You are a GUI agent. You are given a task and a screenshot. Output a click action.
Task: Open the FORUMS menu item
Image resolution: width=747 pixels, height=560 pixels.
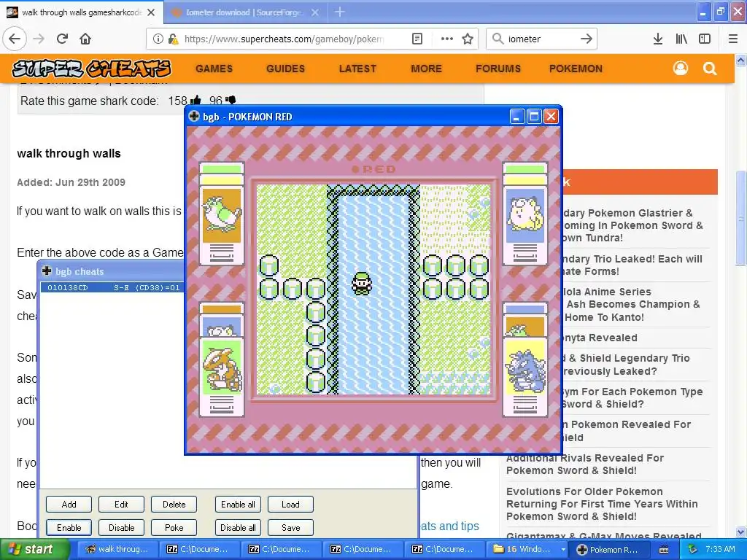point(498,69)
